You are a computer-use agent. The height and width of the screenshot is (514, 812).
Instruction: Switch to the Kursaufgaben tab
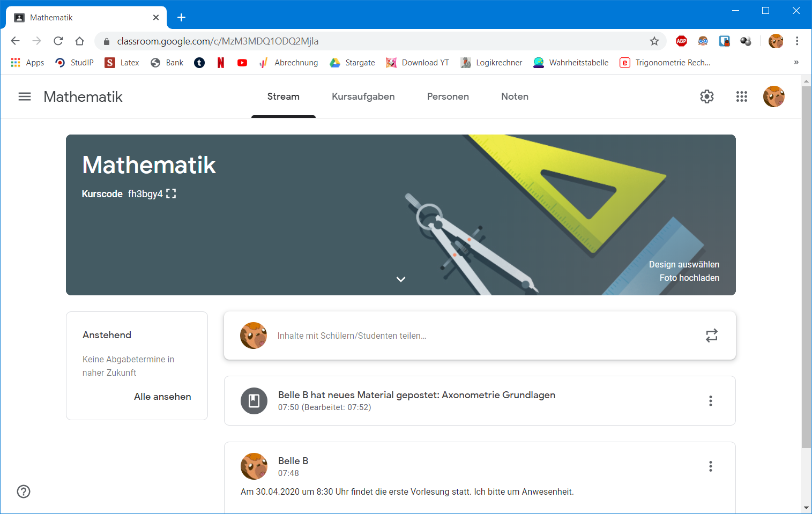point(363,96)
